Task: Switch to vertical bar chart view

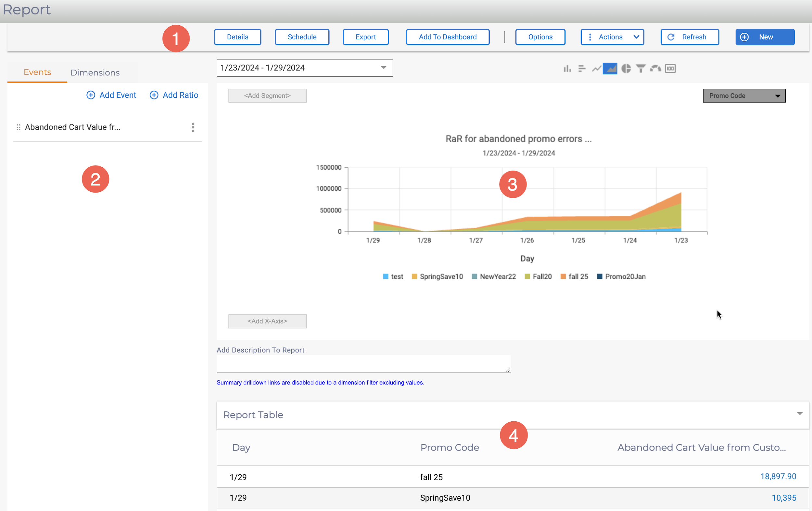Action: tap(567, 69)
